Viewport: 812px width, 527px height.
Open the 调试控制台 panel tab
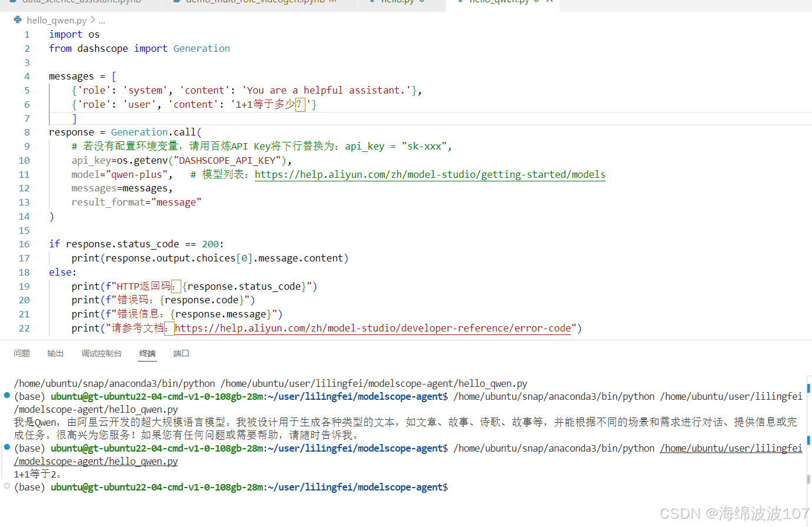pos(101,353)
